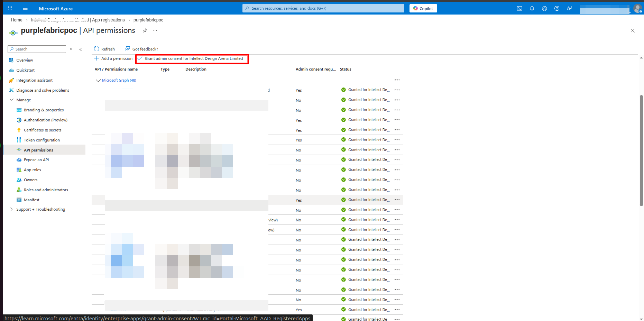Open the purplefabricpoc breadcrumb
The image size is (644, 321).
point(148,20)
